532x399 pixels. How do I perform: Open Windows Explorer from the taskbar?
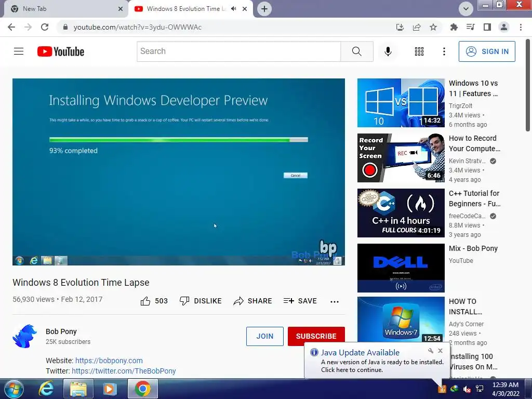pyautogui.click(x=78, y=389)
